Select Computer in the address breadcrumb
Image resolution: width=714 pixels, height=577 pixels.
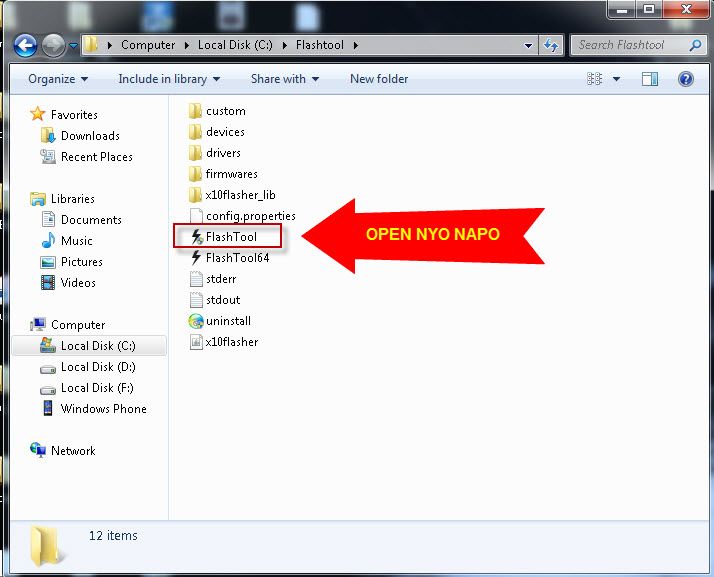coord(148,45)
